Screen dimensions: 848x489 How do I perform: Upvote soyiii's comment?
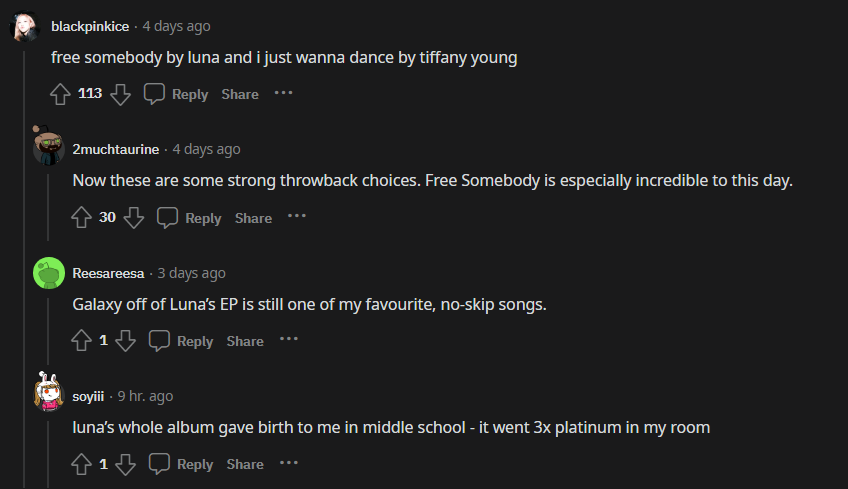point(82,464)
